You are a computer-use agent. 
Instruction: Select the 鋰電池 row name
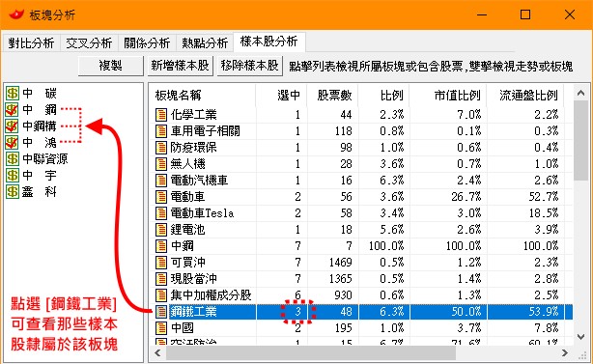(187, 230)
